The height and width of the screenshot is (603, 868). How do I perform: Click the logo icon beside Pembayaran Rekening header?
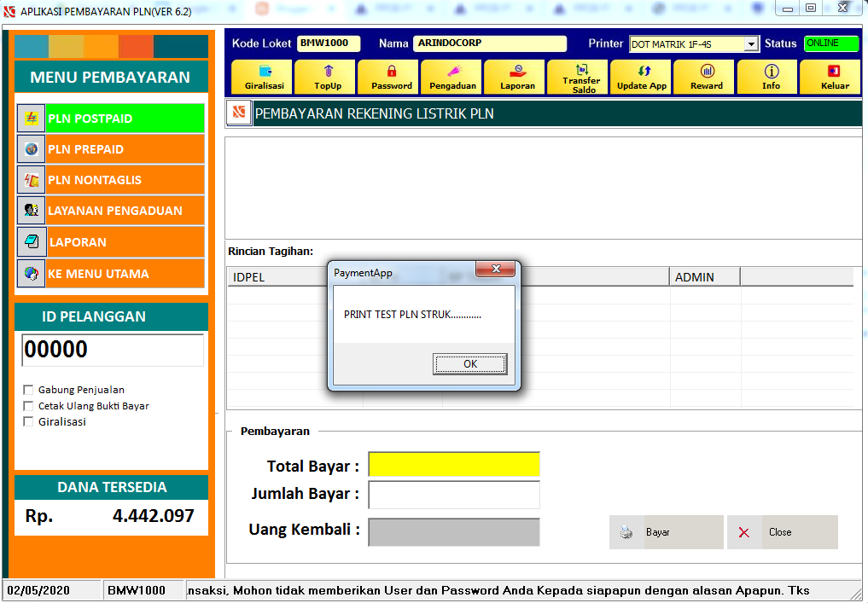point(239,113)
